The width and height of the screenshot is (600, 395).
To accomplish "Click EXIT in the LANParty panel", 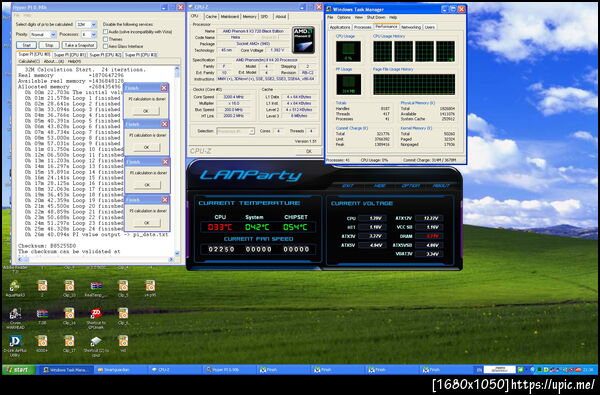I will (347, 186).
